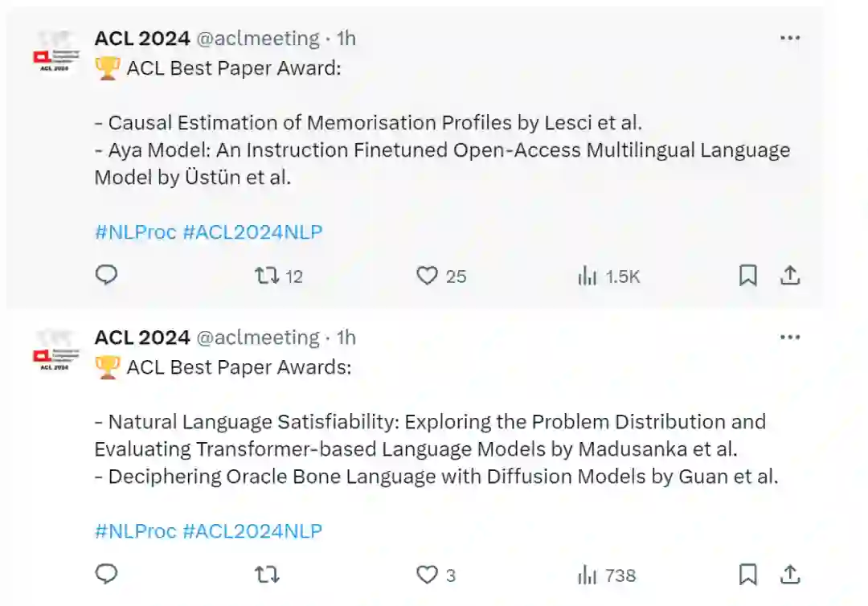
Task: Retweet the Natural Language Satisfiability tweet
Action: (x=268, y=575)
